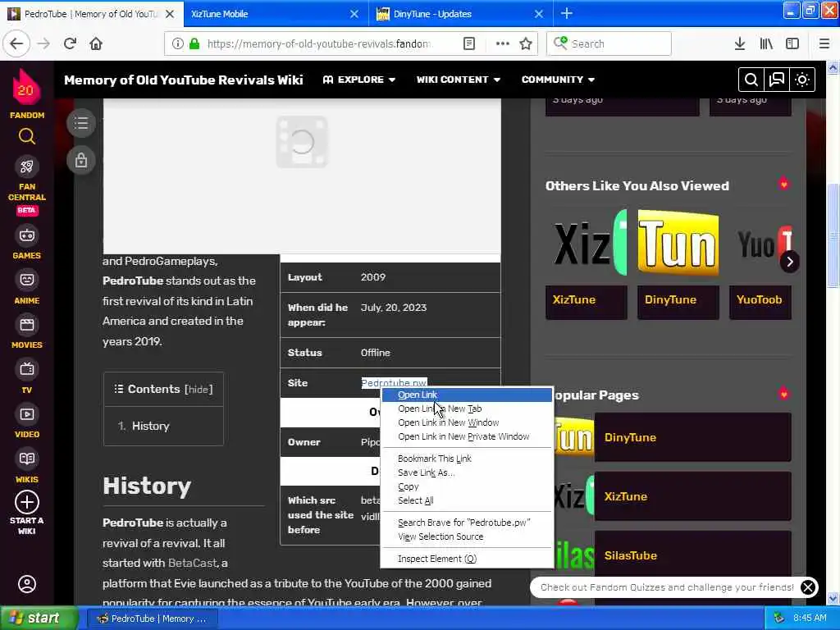Screen dimensions: 840x630
Task: Click the browser Back arrow button
Action: click(x=16, y=43)
